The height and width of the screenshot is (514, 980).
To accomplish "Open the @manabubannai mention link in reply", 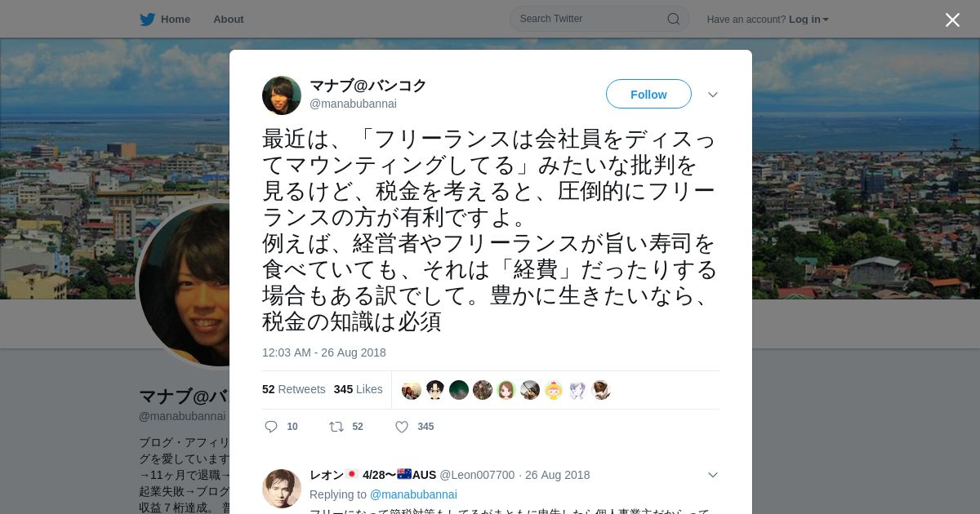I will pyautogui.click(x=413, y=494).
